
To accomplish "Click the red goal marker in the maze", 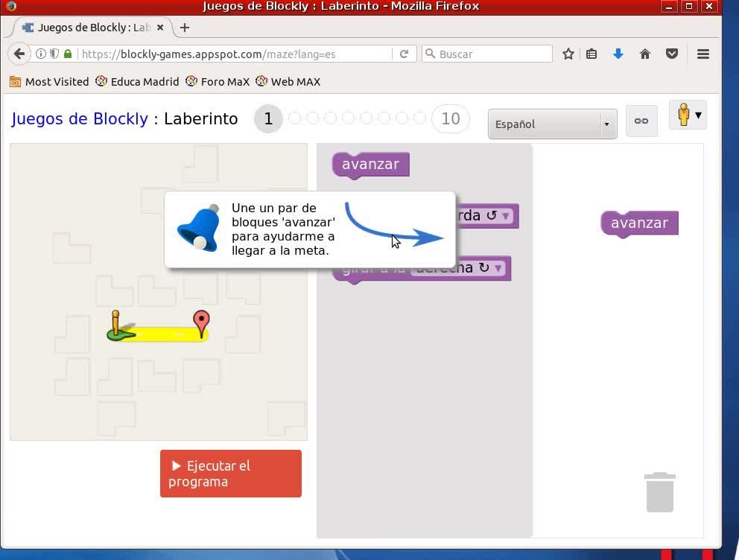I will 202,324.
